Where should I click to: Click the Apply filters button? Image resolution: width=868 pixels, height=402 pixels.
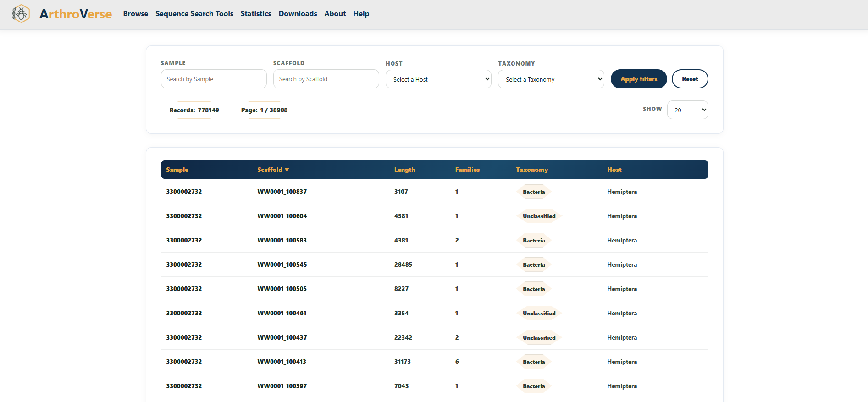pos(639,79)
